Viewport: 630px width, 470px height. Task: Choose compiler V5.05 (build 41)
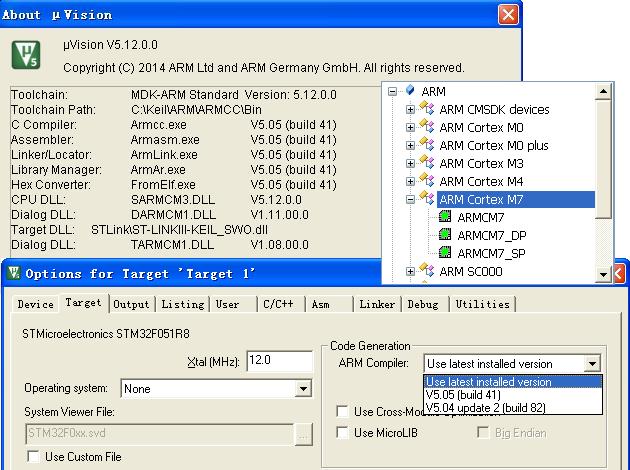pos(513,394)
